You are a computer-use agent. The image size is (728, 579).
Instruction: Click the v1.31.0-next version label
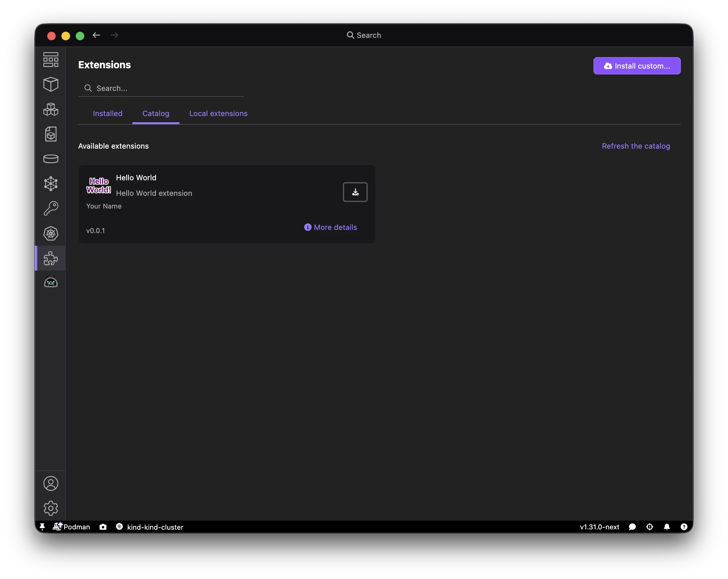pos(599,527)
